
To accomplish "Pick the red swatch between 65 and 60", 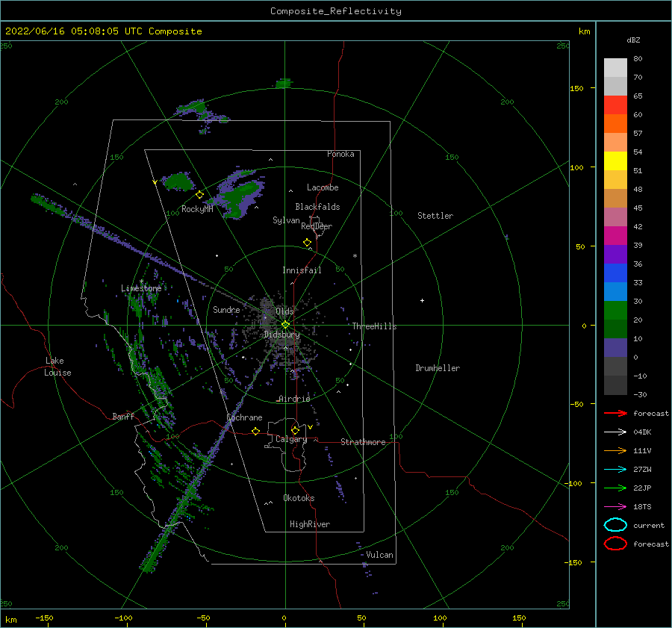I will click(x=615, y=105).
